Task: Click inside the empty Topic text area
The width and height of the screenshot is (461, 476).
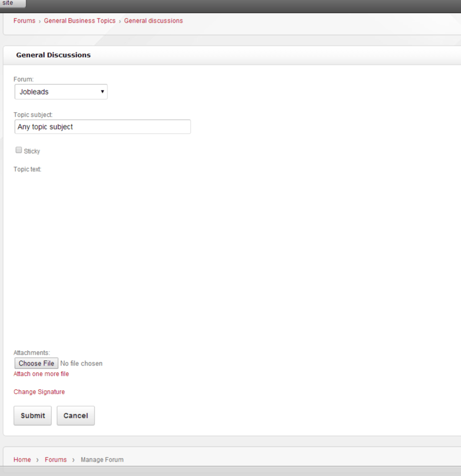Action: (206, 257)
